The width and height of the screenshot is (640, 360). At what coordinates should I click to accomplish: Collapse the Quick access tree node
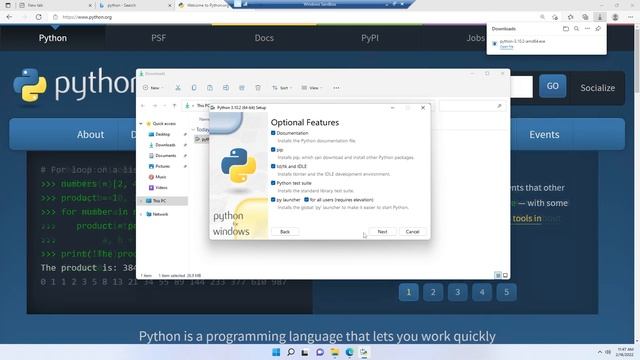pos(141,124)
